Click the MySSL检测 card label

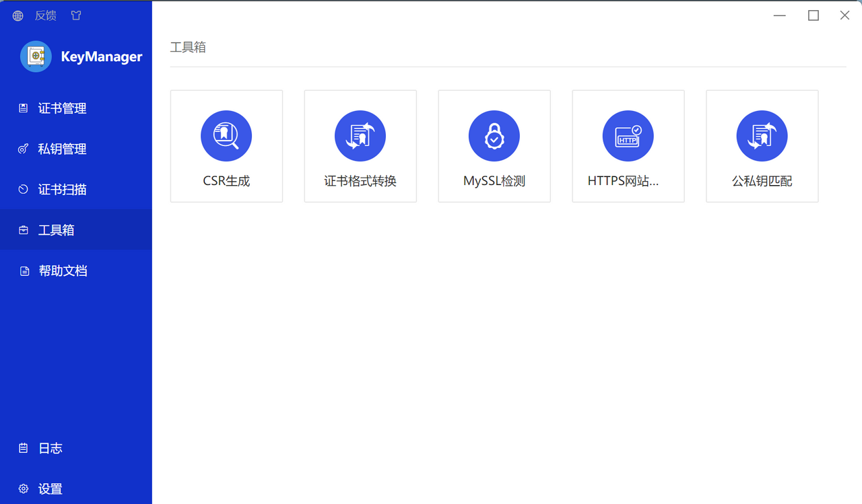pos(494,181)
